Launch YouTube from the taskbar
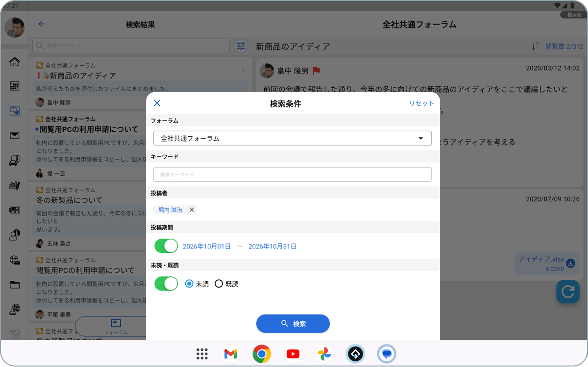This screenshot has width=588, height=367. coord(293,354)
